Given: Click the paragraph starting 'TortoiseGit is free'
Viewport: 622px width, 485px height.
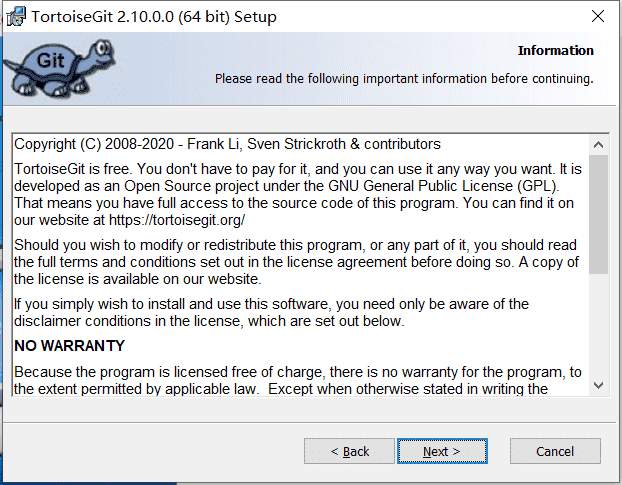Looking at the screenshot, I should tap(298, 194).
